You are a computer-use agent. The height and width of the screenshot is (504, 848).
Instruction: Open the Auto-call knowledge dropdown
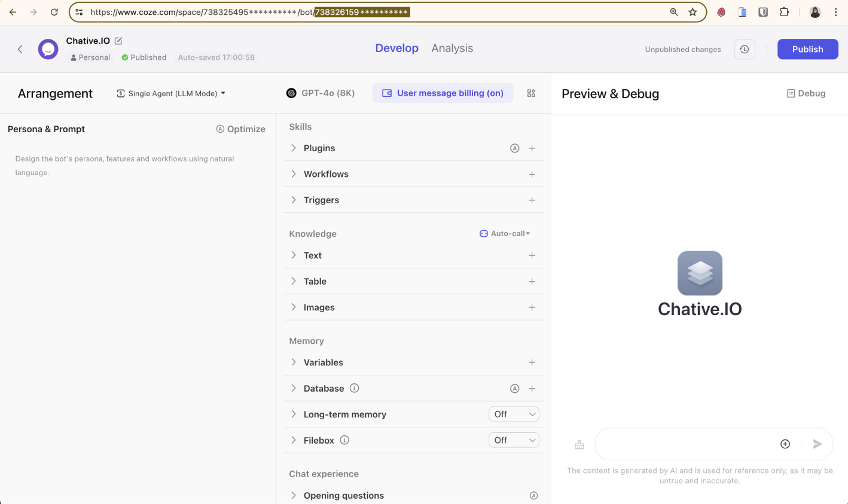[505, 234]
